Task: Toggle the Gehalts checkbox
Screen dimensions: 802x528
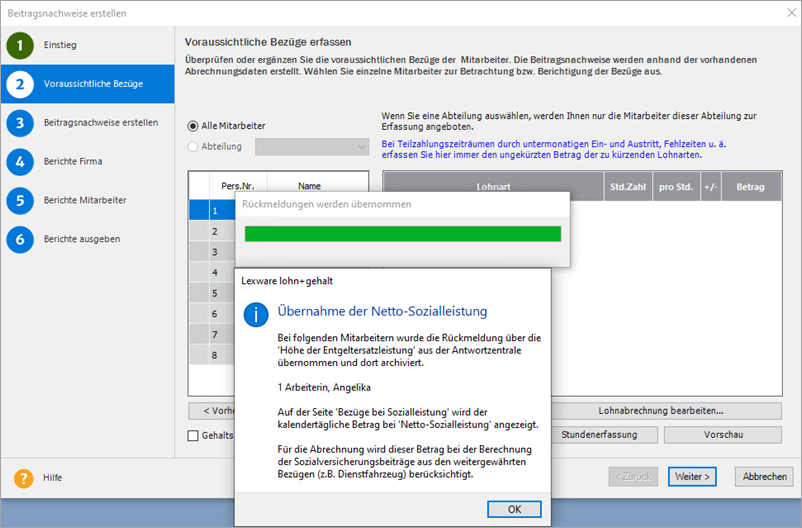Action: pyautogui.click(x=194, y=435)
